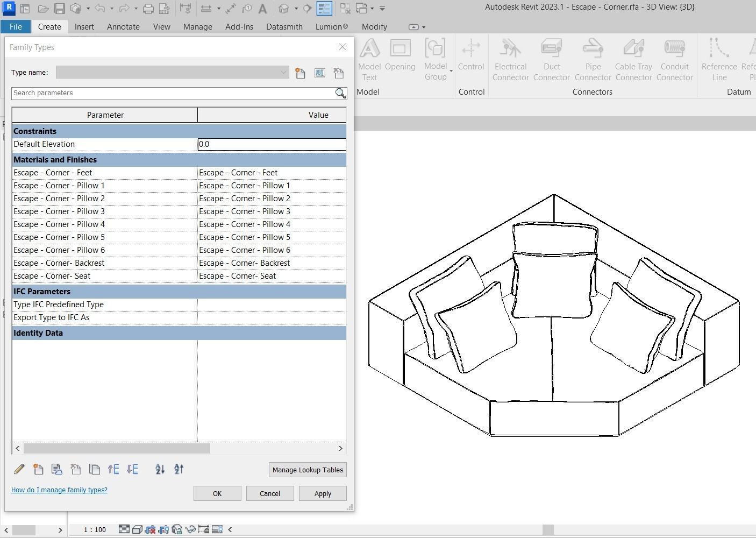
Task: Open the 3D view dropdown arrow
Action: pos(296,9)
